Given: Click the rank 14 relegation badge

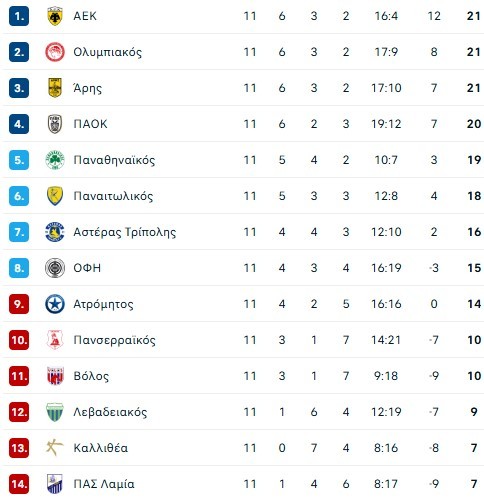Looking at the screenshot, I should (19, 484).
